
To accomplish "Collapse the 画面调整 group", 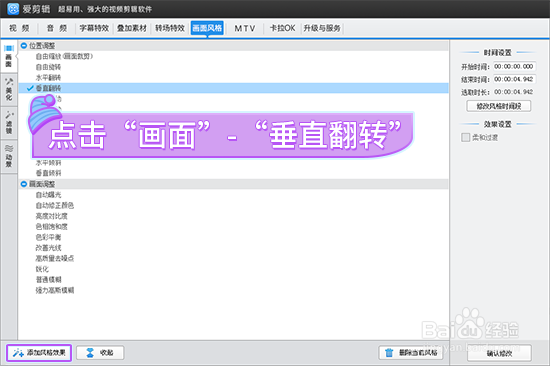I will (x=24, y=184).
